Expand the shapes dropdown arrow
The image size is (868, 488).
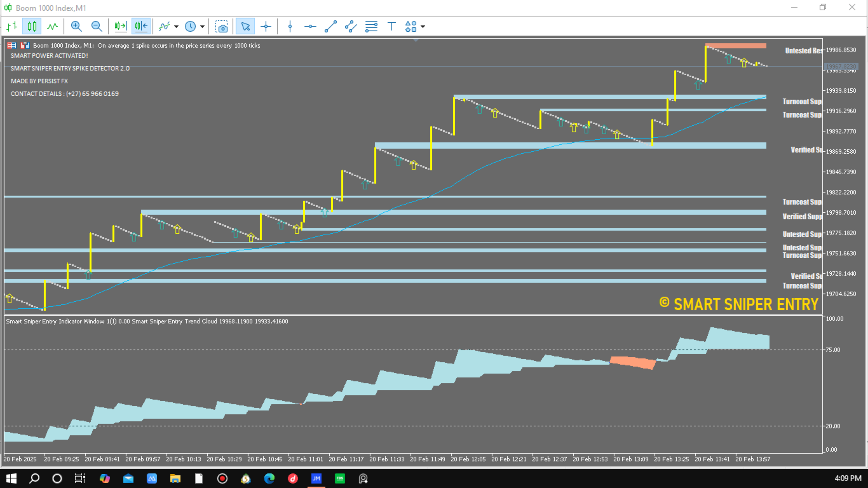click(423, 27)
